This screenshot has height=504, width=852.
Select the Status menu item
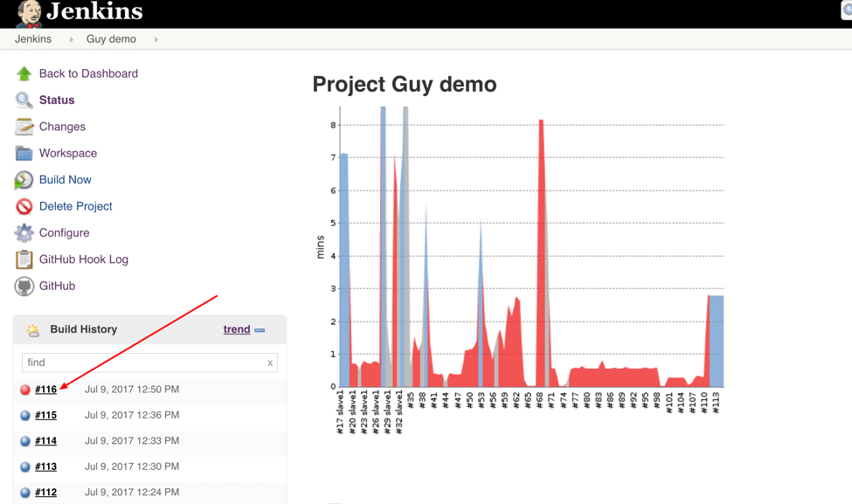point(57,100)
